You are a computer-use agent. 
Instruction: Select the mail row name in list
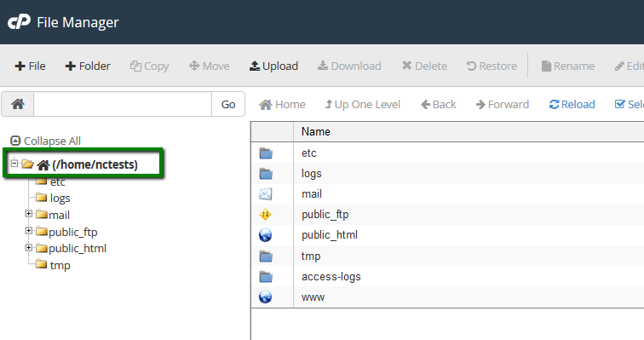coord(312,193)
